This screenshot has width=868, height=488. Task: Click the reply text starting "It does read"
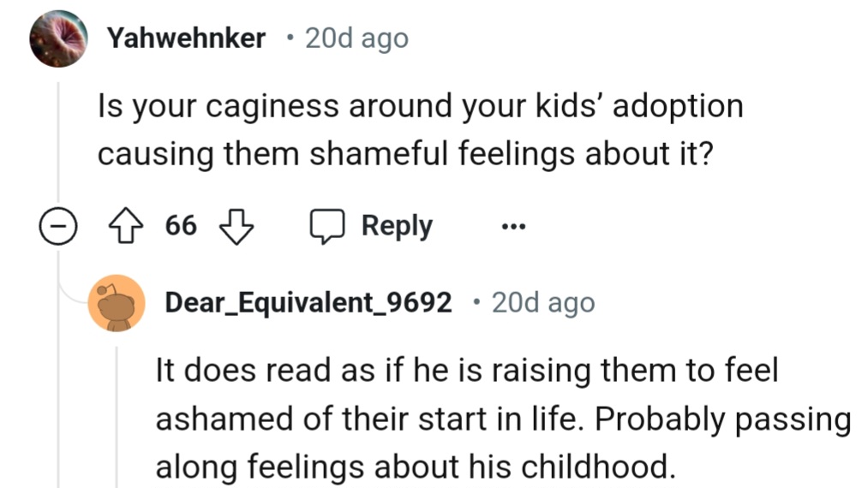point(501,420)
